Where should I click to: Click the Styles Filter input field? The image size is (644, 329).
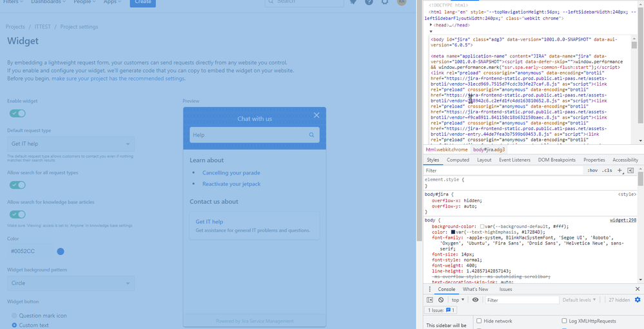click(503, 170)
